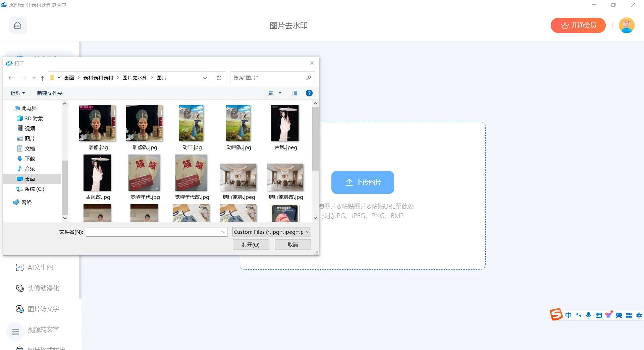Image resolution: width=644 pixels, height=350 pixels.
Task: Expand the address bar path dropdown
Action: 205,78
